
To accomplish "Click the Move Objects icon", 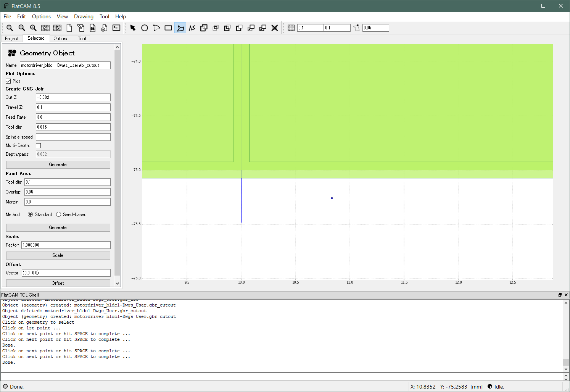I will point(251,28).
